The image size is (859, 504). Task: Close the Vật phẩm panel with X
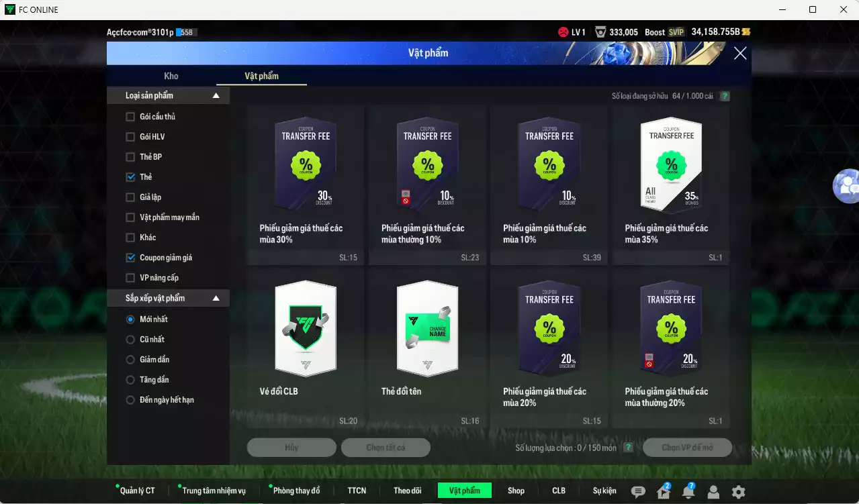coord(740,54)
